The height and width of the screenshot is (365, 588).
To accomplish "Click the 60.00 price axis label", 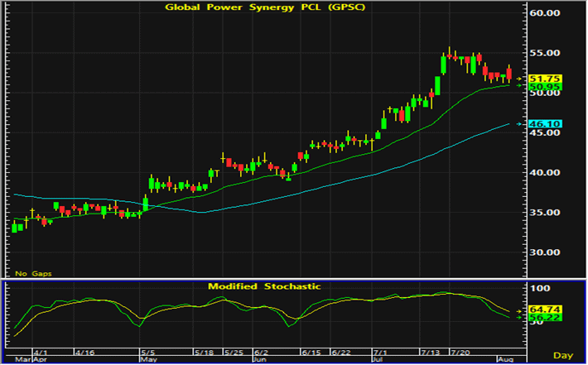I will (545, 13).
